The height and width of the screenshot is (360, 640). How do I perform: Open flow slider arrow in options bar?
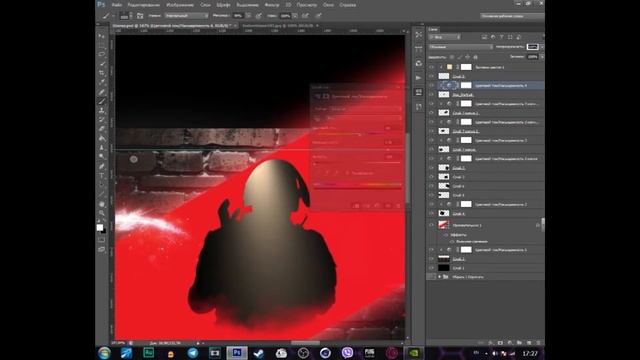[295, 16]
